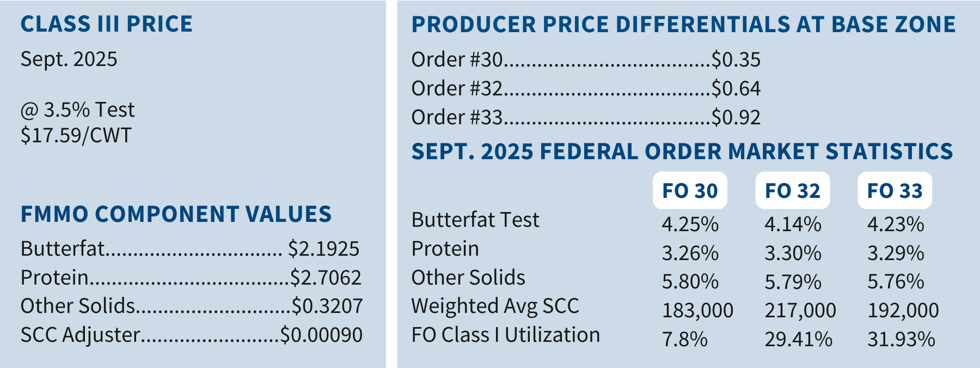Click the 31.93% Class I utilization value
Image resolution: width=980 pixels, height=368 pixels.
point(901,339)
